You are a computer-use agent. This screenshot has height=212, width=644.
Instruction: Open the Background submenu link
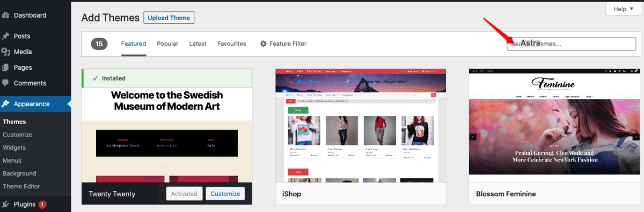click(x=19, y=173)
